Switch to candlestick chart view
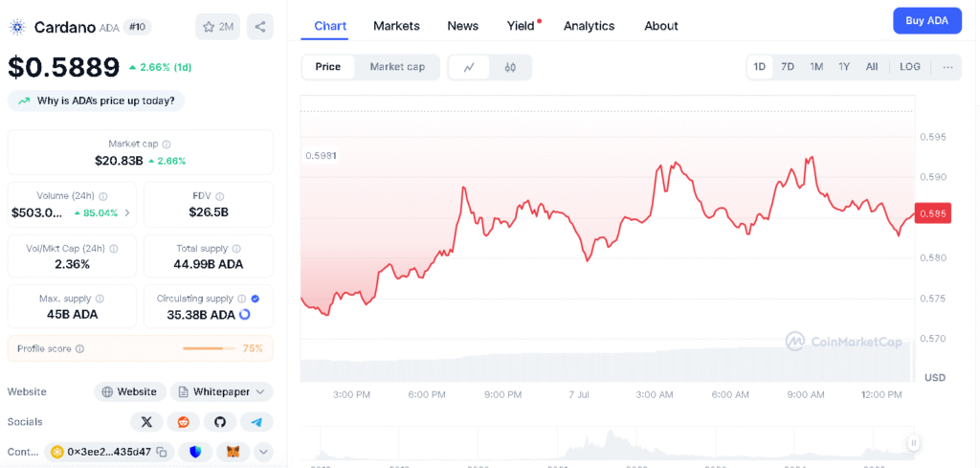The height and width of the screenshot is (468, 980). [x=510, y=68]
